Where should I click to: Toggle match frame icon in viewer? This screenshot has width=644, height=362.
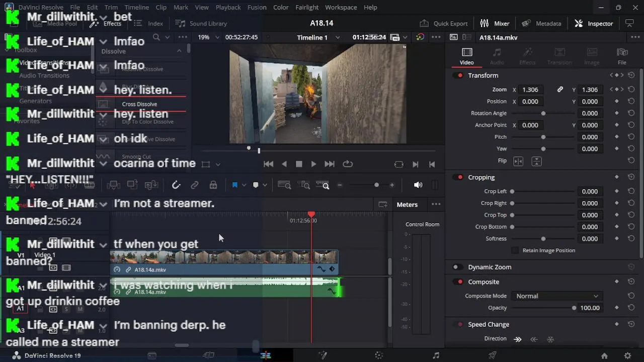point(399,164)
